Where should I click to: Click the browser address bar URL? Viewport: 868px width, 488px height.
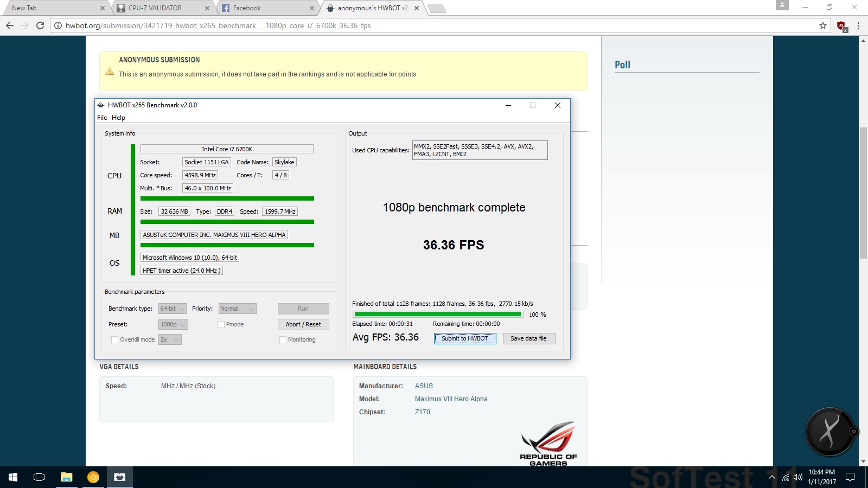tap(218, 25)
